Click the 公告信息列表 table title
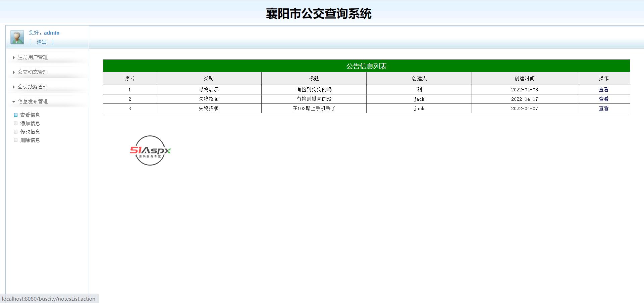The image size is (644, 303). click(x=367, y=66)
